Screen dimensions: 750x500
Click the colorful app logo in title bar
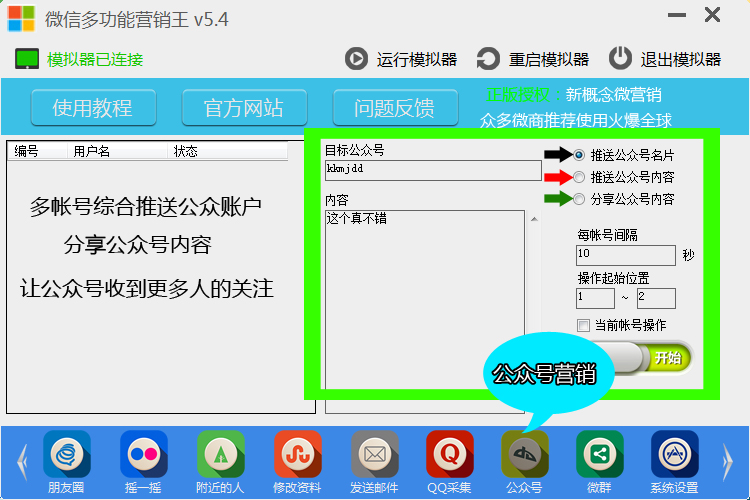21,18
